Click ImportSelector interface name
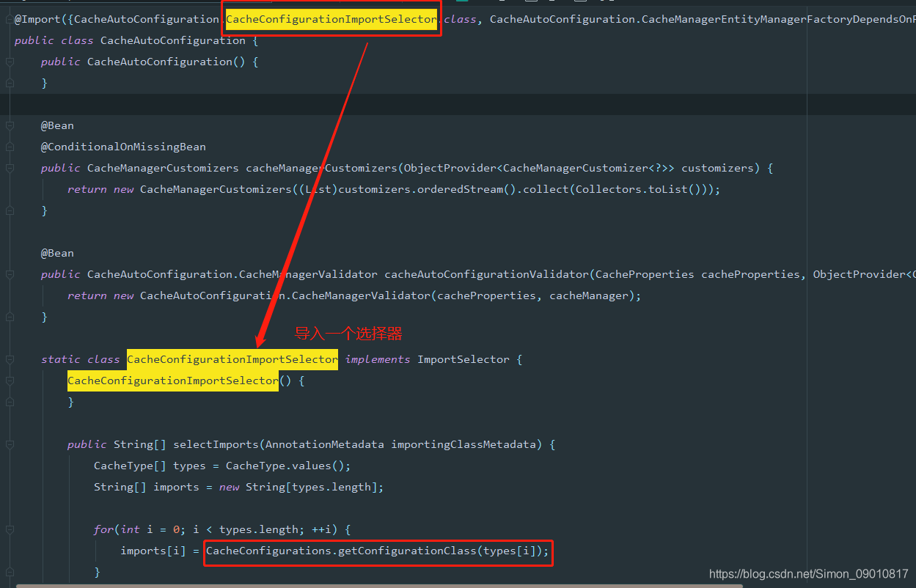This screenshot has width=916, height=588. tap(464, 359)
